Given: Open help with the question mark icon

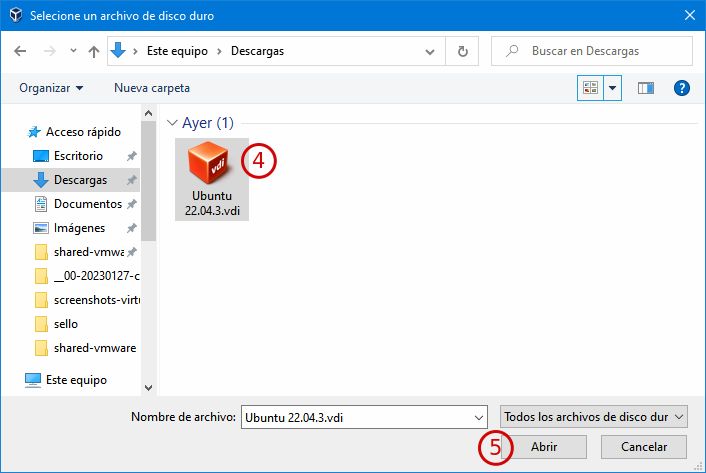Looking at the screenshot, I should 682,88.
